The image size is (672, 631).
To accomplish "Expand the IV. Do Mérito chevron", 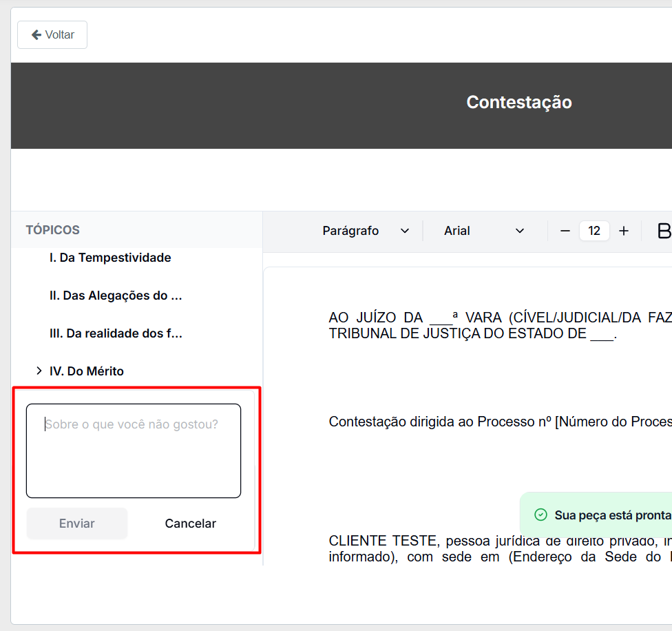I will coord(39,371).
